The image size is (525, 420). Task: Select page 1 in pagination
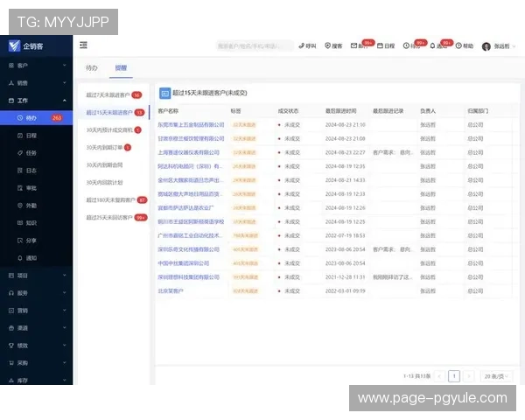[x=454, y=376]
